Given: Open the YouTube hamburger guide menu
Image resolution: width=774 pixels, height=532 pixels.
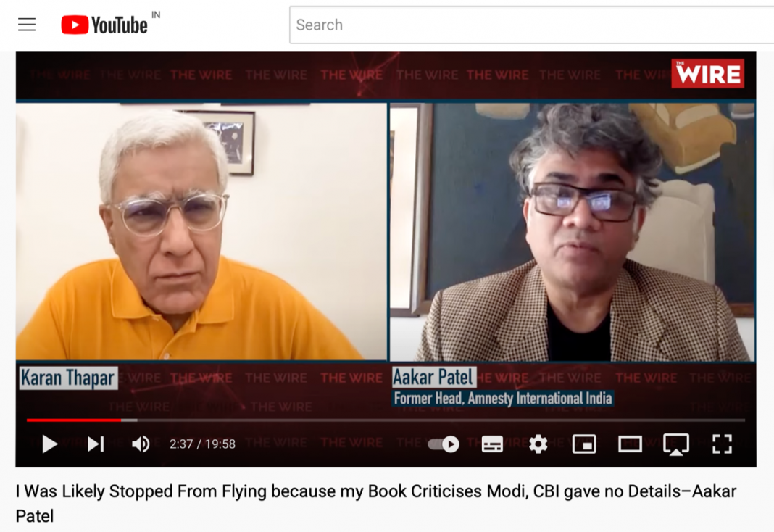Looking at the screenshot, I should pyautogui.click(x=27, y=24).
